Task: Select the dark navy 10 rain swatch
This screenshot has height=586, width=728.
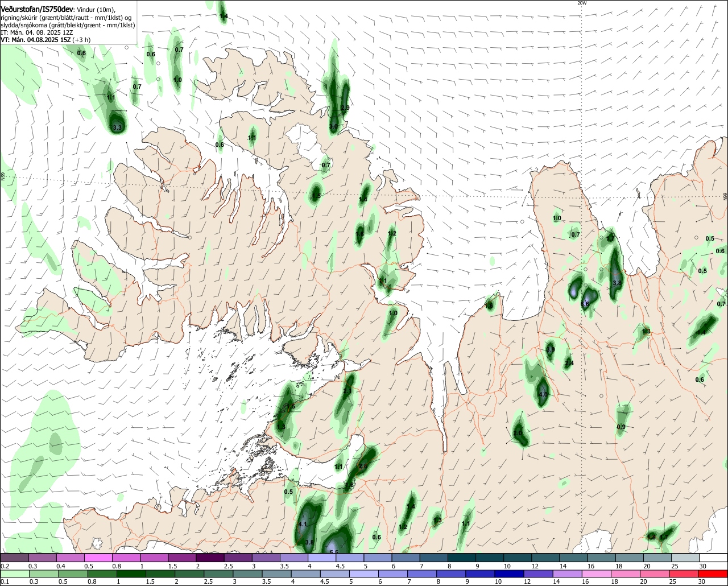Action: (x=508, y=574)
